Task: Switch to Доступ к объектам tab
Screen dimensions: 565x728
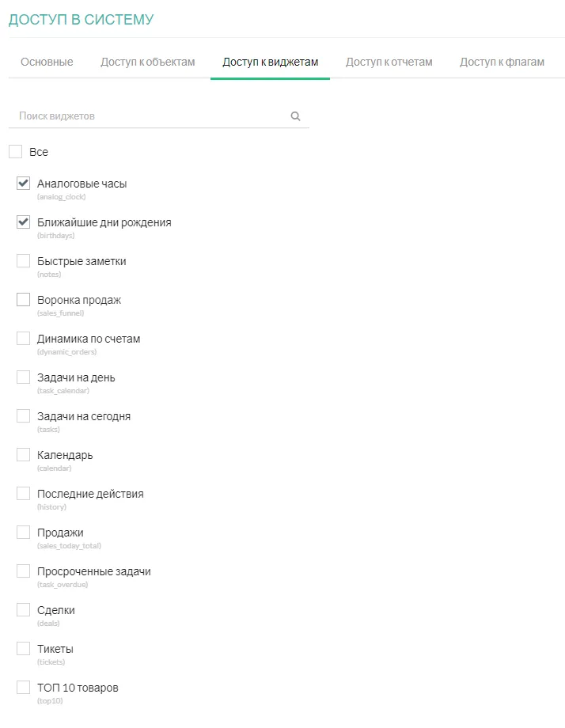Action: click(147, 62)
